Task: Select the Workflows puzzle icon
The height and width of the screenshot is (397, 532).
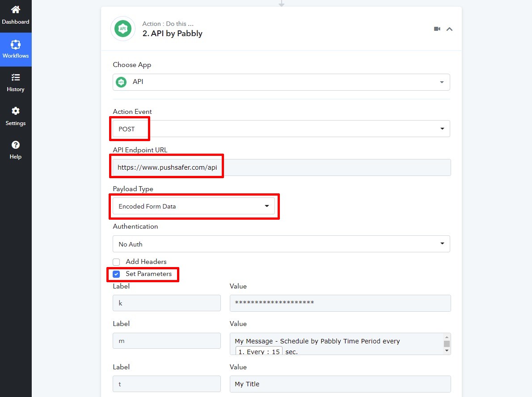Action: click(x=16, y=44)
